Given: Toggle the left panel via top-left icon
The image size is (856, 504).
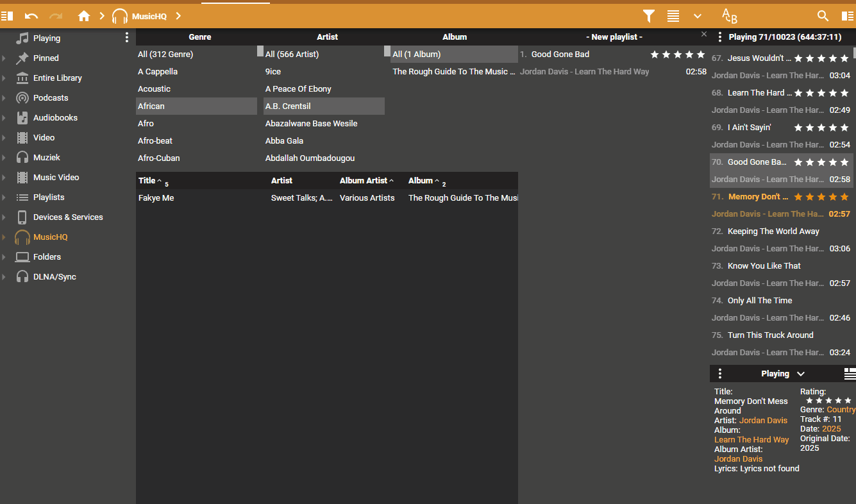Looking at the screenshot, I should [x=7, y=16].
